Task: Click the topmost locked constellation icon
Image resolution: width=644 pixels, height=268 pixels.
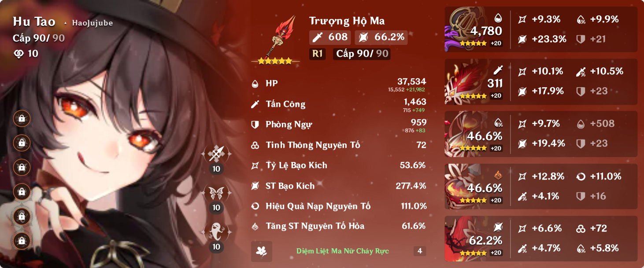Action: click(22, 118)
